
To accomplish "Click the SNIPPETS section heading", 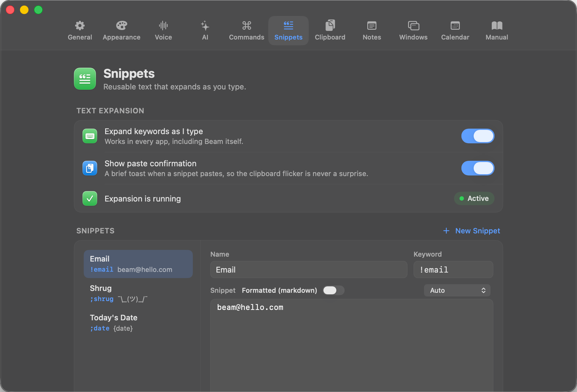I will [95, 231].
